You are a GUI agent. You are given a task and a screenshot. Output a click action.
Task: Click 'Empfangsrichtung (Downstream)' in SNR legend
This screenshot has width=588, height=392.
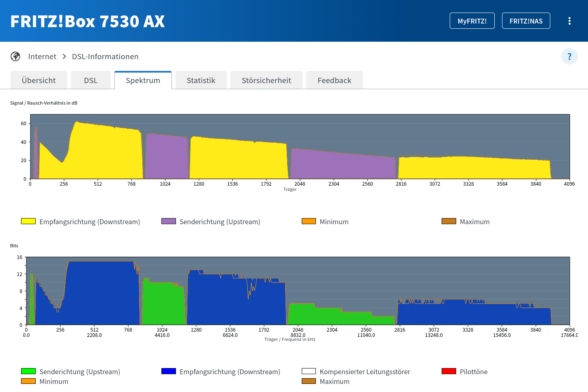click(90, 222)
